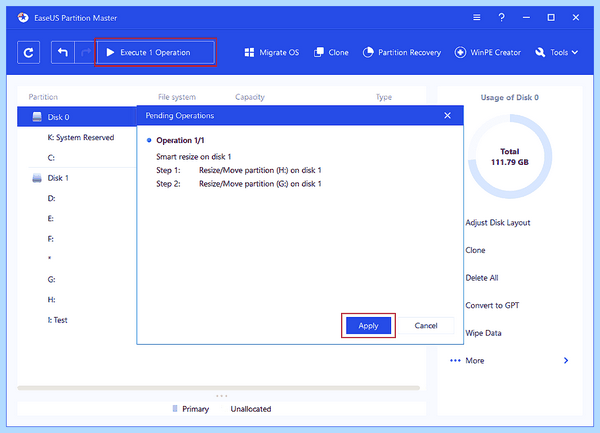The height and width of the screenshot is (433, 600).
Task: Open the help question mark icon
Action: [501, 18]
